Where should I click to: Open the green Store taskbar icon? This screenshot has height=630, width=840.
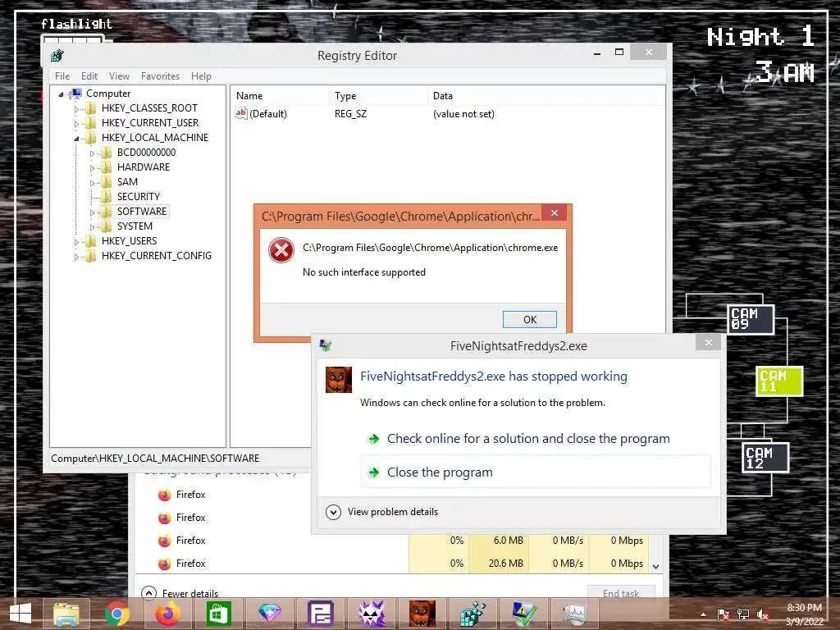click(218, 614)
